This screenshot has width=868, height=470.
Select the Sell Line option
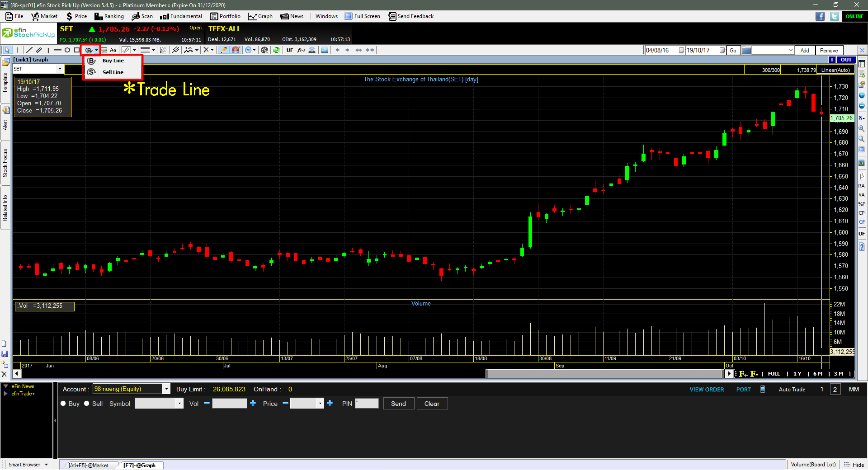tap(113, 72)
